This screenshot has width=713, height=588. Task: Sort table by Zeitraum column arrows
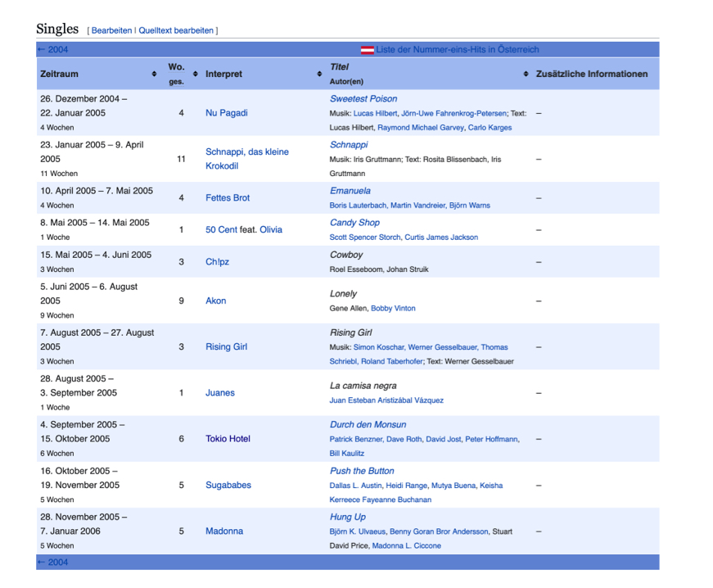pos(154,75)
